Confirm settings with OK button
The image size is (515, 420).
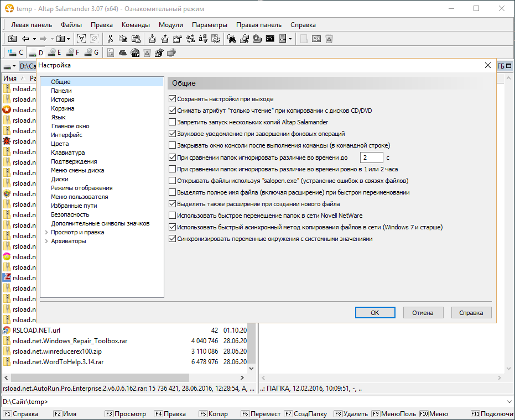point(375,313)
